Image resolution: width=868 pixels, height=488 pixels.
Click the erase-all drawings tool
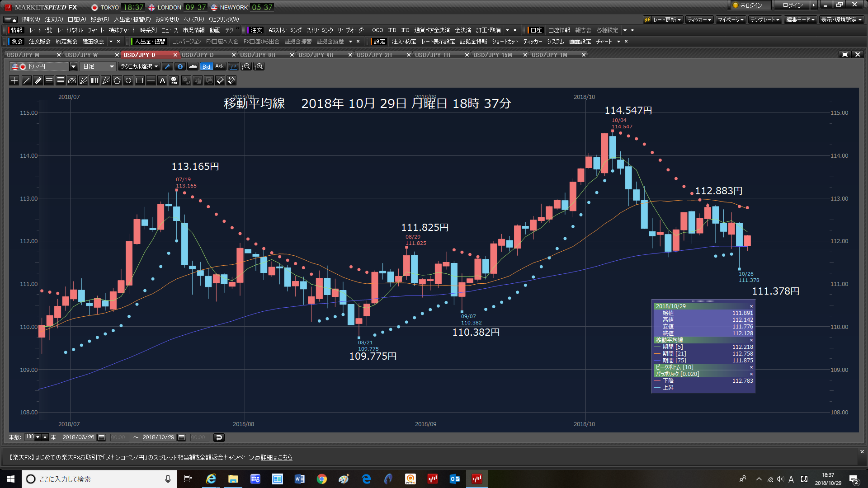tap(231, 81)
